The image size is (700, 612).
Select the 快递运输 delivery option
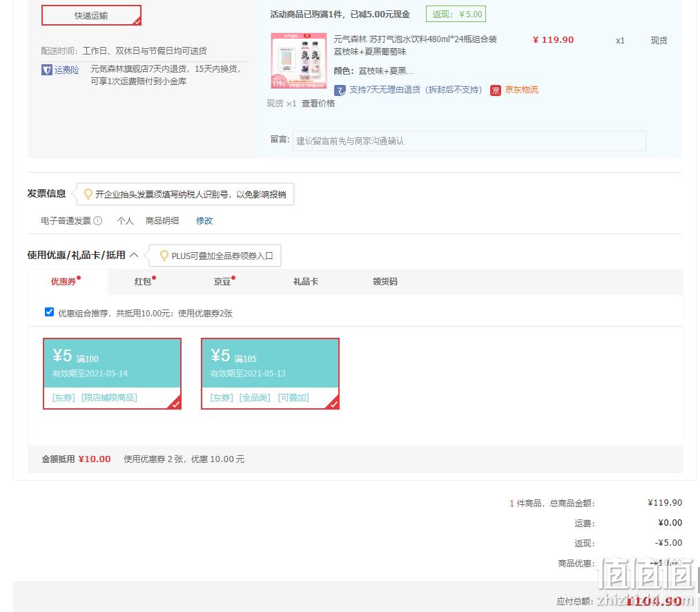click(x=92, y=15)
